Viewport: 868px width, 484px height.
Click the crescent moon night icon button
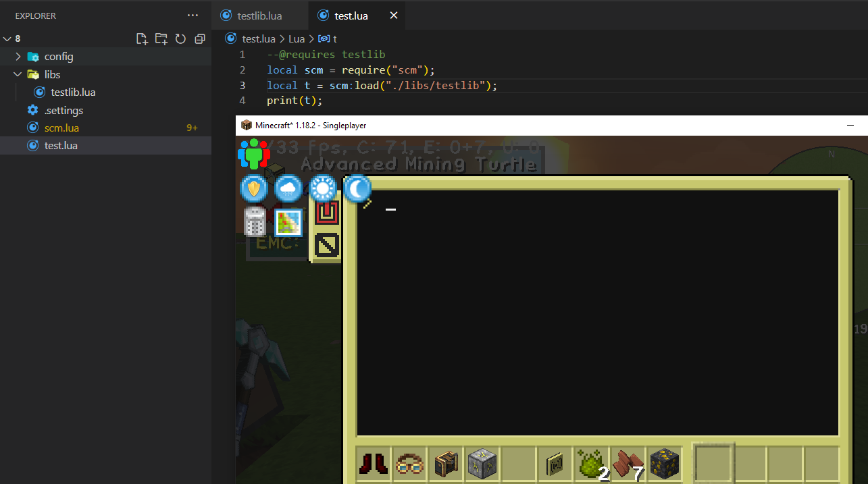357,189
